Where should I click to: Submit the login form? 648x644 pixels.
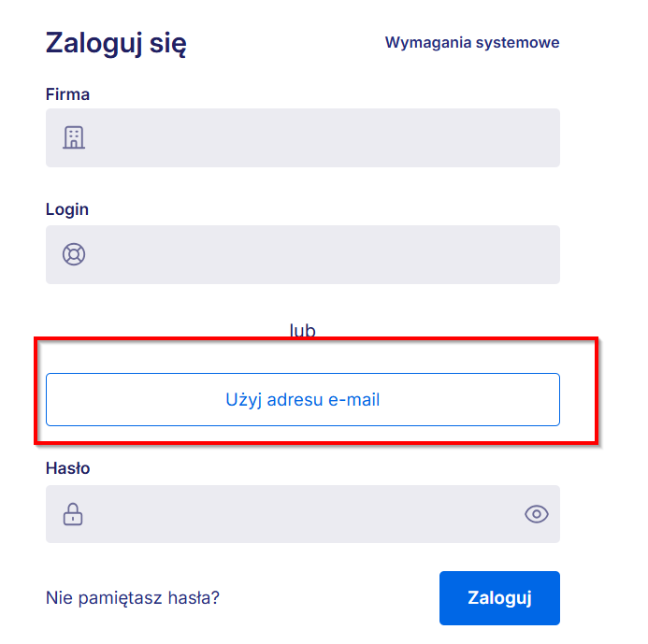pyautogui.click(x=499, y=598)
